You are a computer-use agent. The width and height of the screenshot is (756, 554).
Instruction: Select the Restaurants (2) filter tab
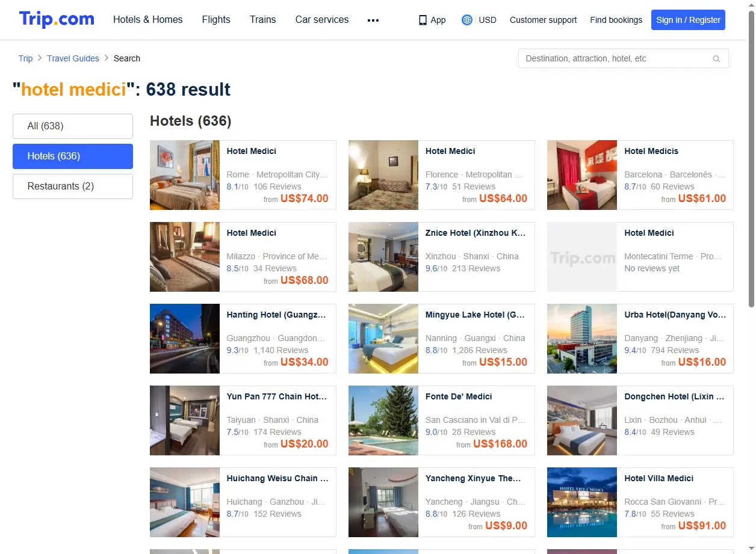point(73,186)
